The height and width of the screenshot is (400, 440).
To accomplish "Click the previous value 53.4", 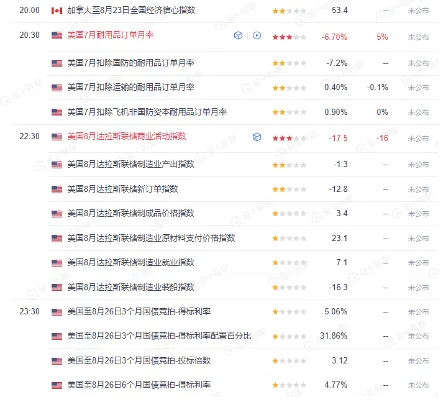I will pos(340,11).
